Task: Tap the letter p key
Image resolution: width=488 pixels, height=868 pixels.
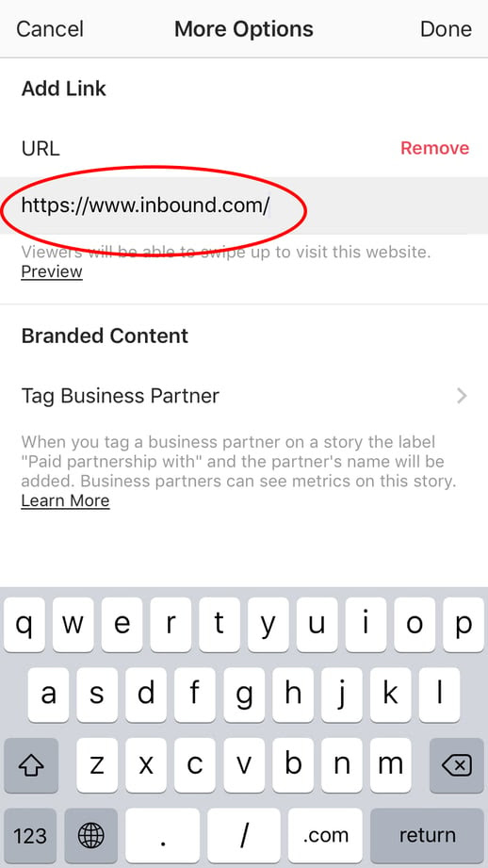Action: (464, 625)
